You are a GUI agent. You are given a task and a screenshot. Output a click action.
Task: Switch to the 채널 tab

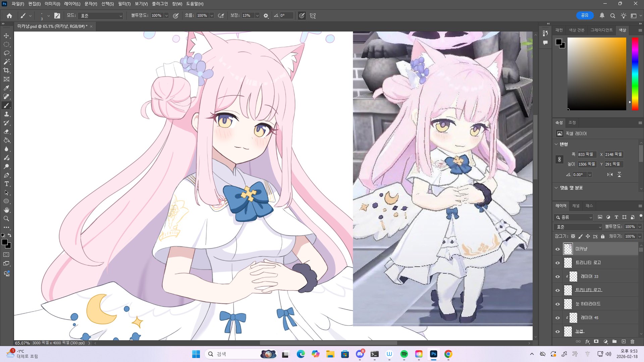[x=576, y=205]
